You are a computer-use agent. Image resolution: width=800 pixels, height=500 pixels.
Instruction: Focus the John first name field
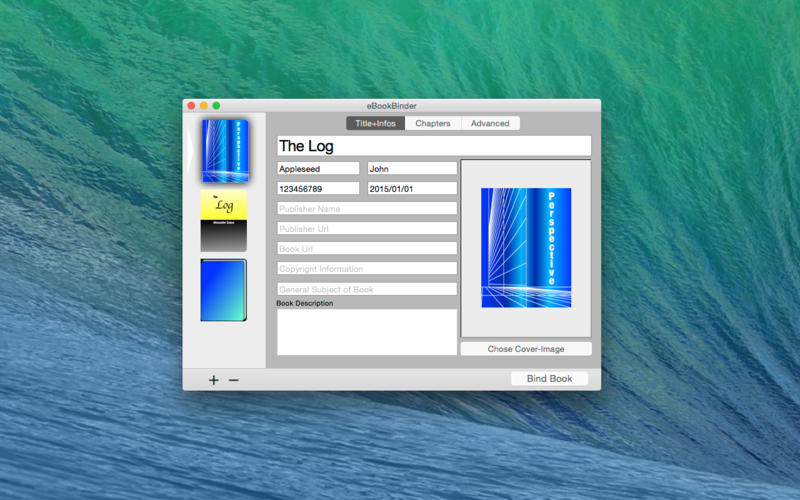coord(412,168)
